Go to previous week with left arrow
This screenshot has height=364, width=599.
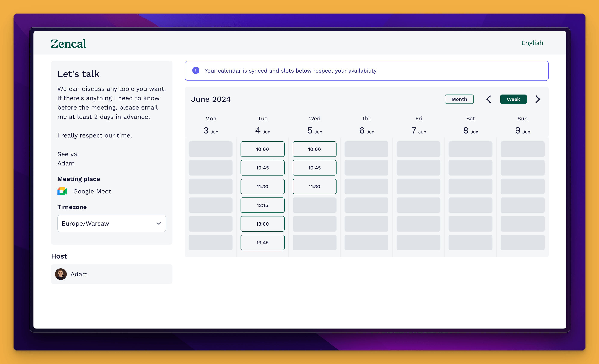[489, 99]
